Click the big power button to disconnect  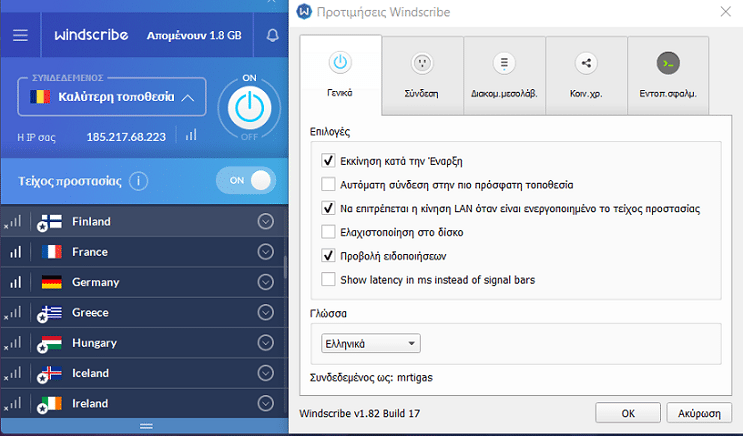[249, 108]
